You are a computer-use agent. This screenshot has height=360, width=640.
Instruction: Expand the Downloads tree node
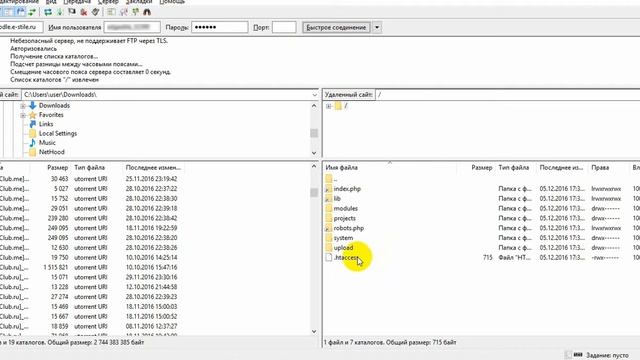tap(23, 106)
